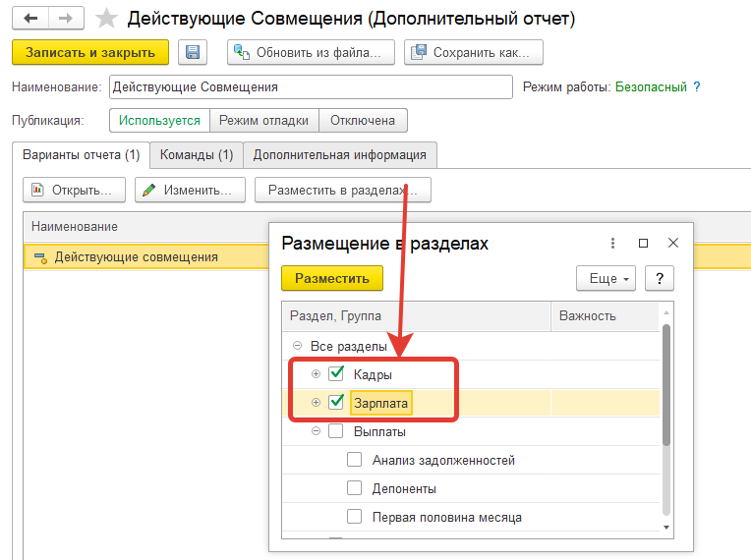Viewport: 751px width, 560px height.
Task: Select the Кадры row label
Action: click(x=373, y=374)
